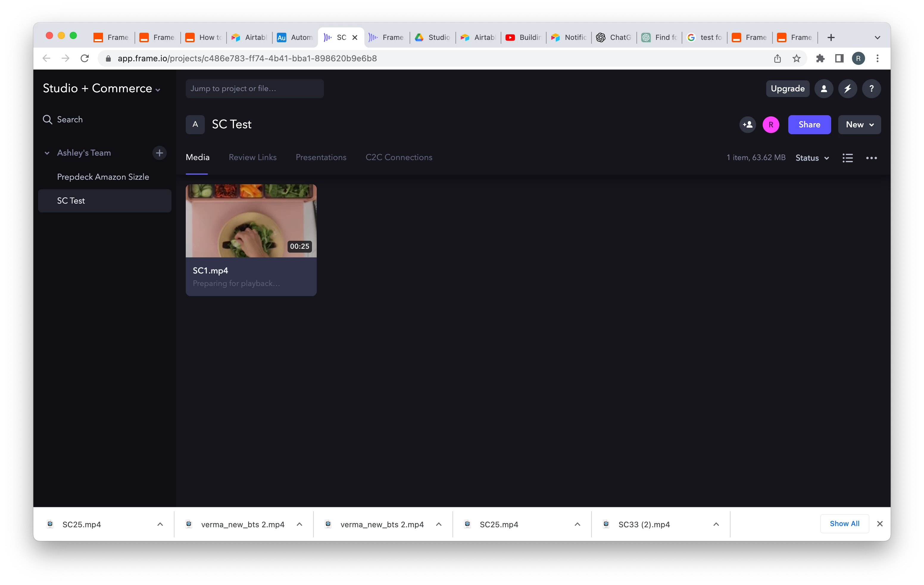Switch to the Review Links tab
The height and width of the screenshot is (585, 924).
pos(252,157)
